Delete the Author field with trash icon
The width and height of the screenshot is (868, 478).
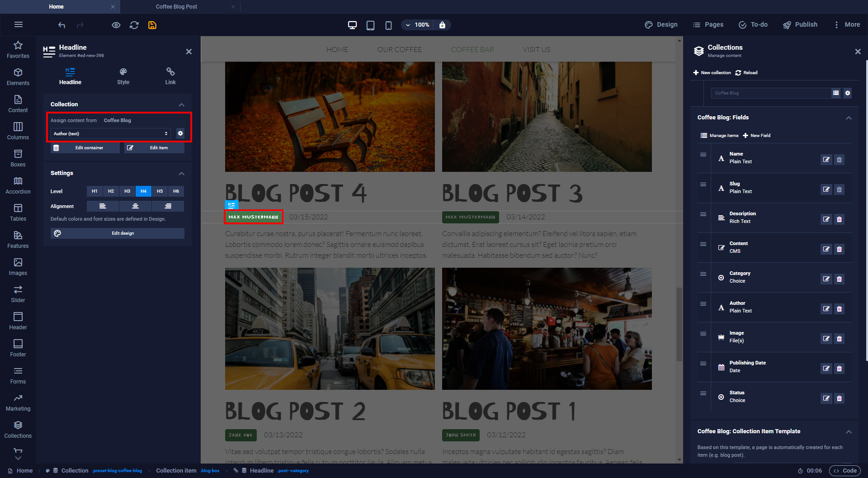click(839, 309)
